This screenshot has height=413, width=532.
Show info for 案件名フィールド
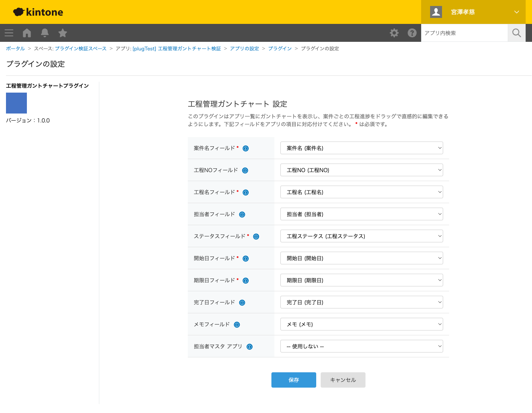(x=246, y=149)
